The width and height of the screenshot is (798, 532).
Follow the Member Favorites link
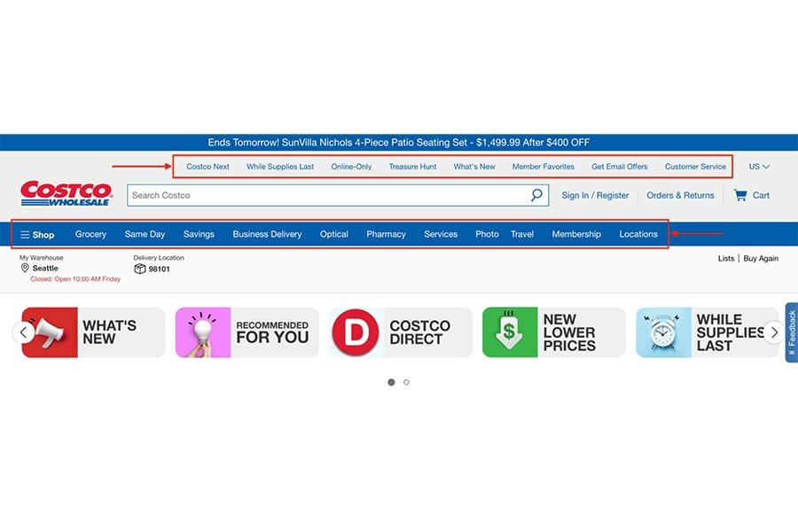click(543, 167)
